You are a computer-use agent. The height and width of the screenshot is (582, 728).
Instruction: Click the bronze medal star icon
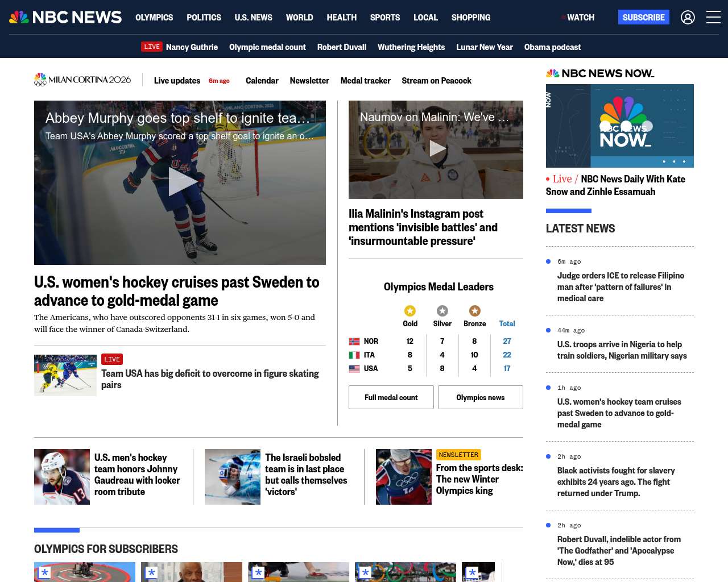(475, 311)
